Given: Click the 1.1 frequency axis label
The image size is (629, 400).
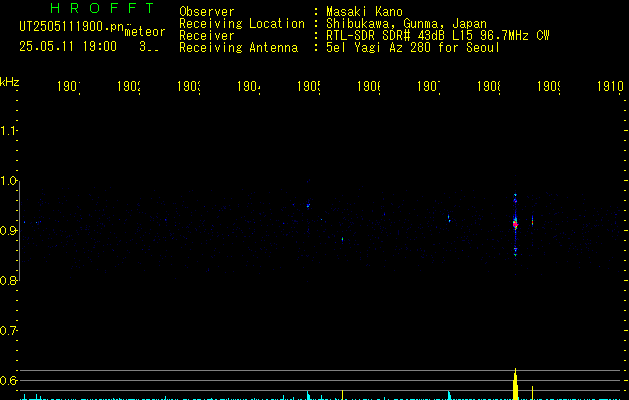Looking at the screenshot, I should point(8,130).
